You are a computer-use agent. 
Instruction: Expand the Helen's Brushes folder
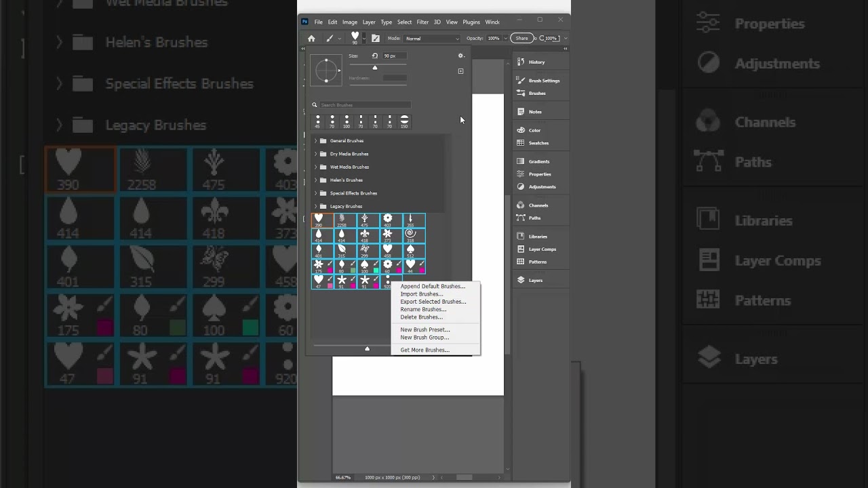pos(315,180)
